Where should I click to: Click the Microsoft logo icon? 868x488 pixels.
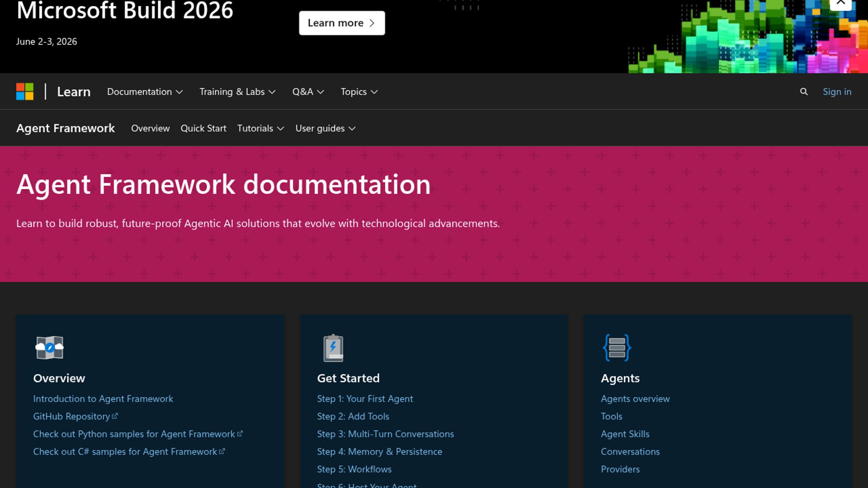(25, 92)
